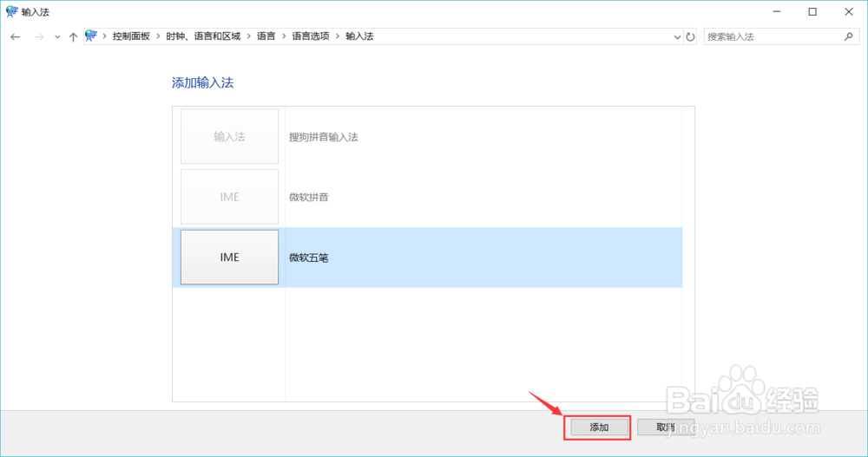Viewport: 868px width, 457px height.
Task: Close the 输入法 window
Action: (849, 11)
